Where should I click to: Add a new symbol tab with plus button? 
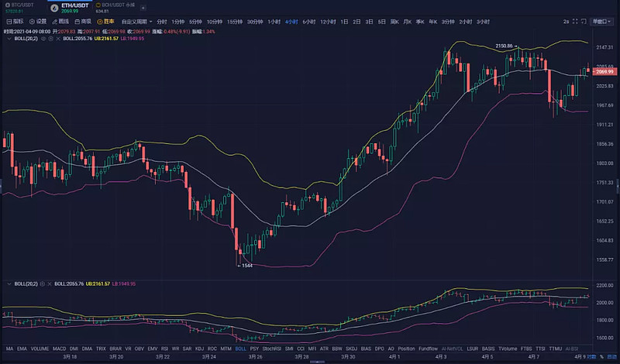coord(143,8)
